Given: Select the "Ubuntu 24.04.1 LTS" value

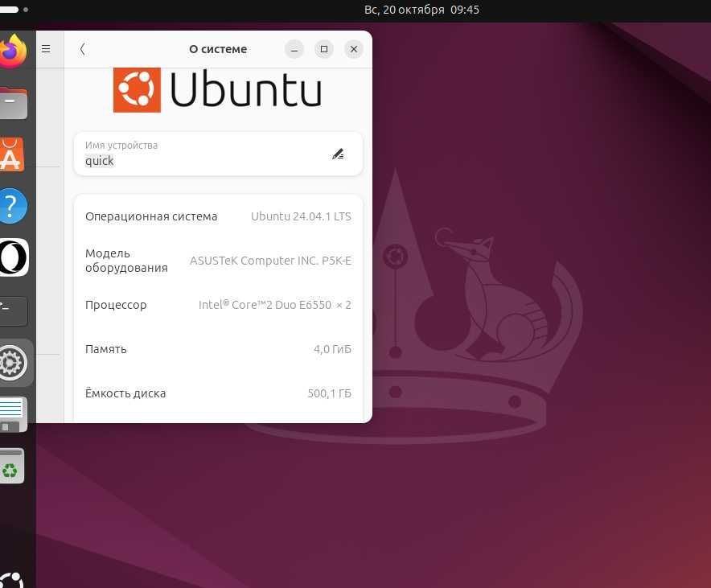Looking at the screenshot, I should (x=301, y=216).
